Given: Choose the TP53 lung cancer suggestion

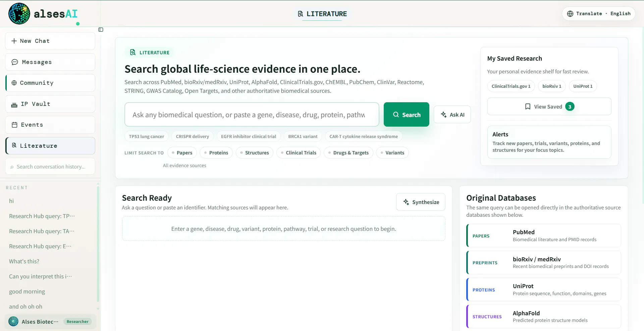Looking at the screenshot, I should pos(147,136).
